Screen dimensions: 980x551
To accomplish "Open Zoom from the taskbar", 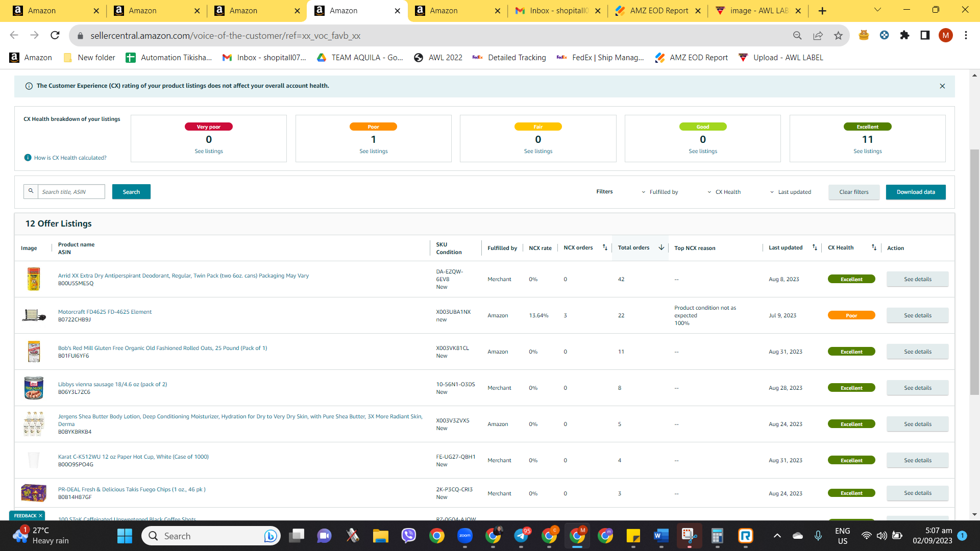I will pyautogui.click(x=464, y=536).
